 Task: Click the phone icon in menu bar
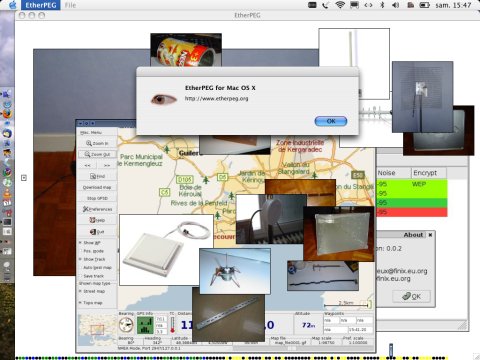[326, 5]
